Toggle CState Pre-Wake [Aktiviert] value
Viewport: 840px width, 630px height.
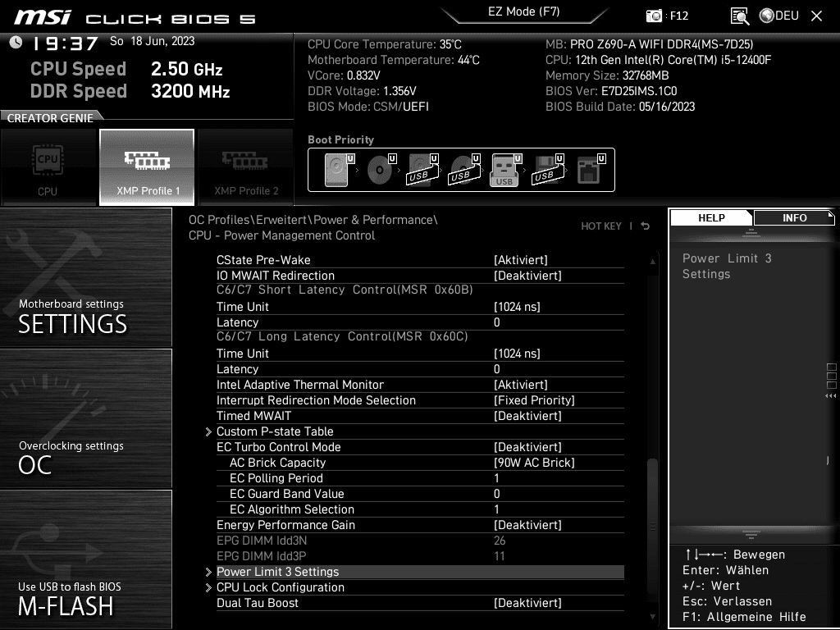point(521,260)
